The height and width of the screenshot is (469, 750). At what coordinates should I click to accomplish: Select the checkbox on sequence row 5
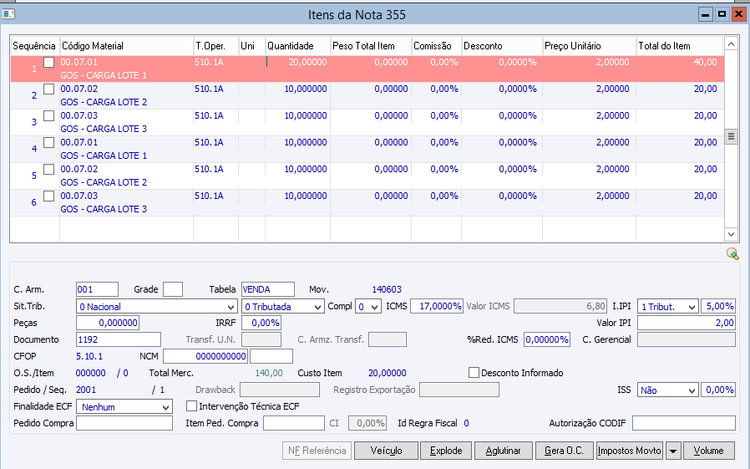(x=49, y=171)
